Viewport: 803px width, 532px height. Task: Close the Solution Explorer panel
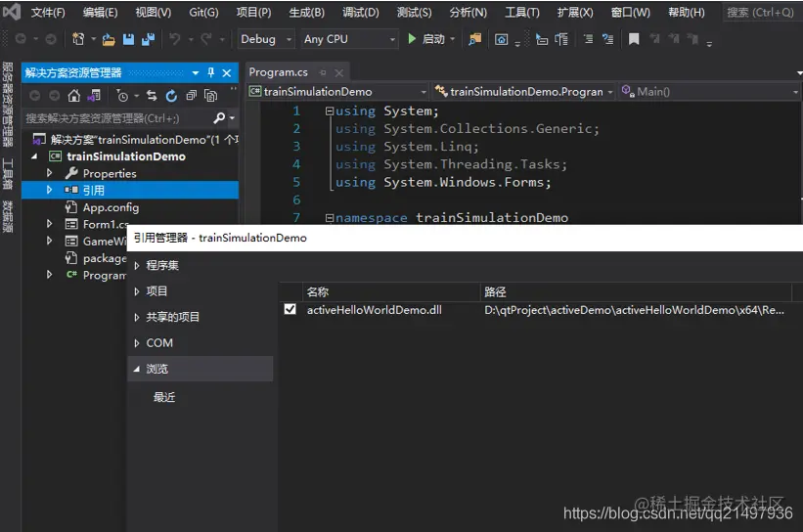227,72
